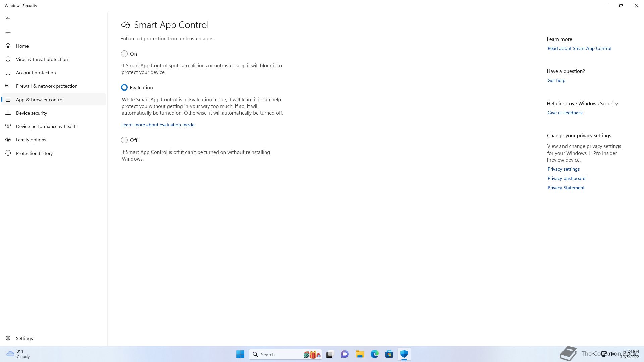Open Device performance & health section

pyautogui.click(x=54, y=126)
